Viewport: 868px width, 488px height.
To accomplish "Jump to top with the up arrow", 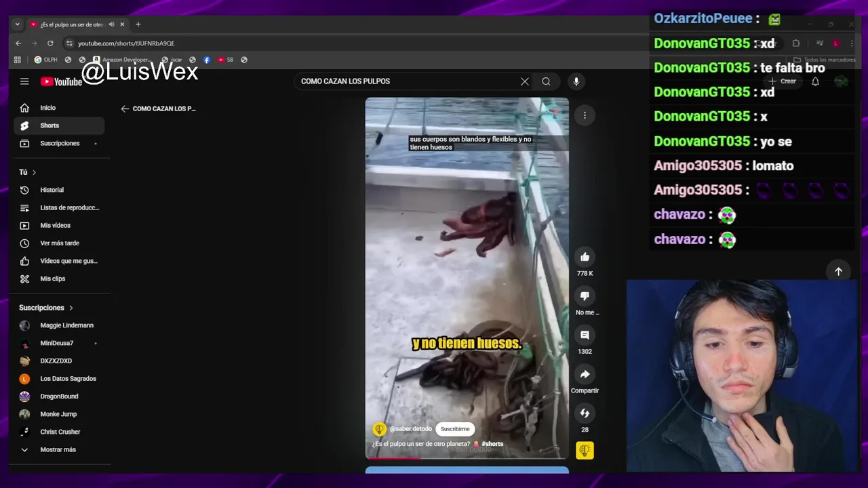I will pyautogui.click(x=838, y=271).
